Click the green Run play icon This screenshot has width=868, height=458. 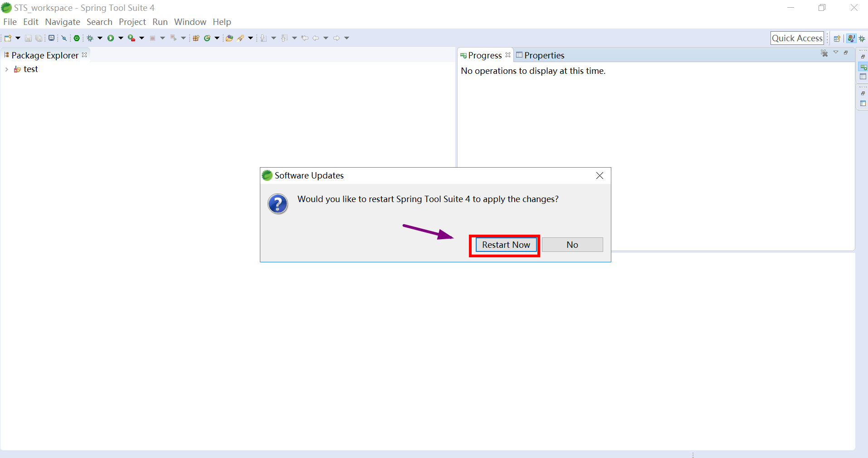tap(111, 38)
